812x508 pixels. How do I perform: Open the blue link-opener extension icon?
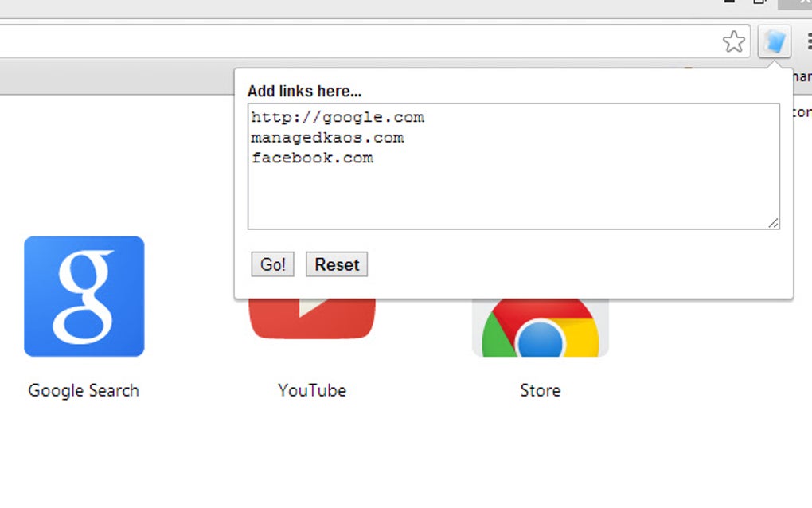(775, 41)
